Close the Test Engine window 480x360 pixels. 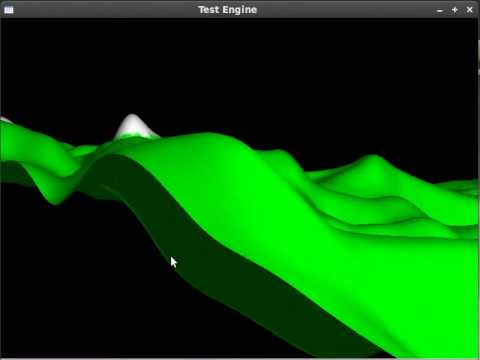[x=470, y=10]
